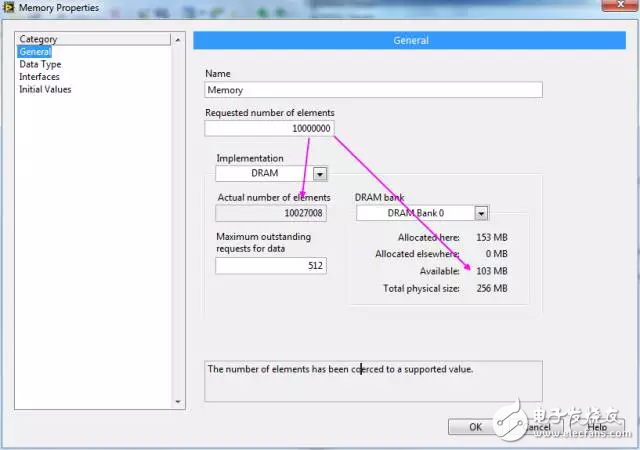This screenshot has height=450, width=640.
Task: Open the DRAM bank dropdown arrow
Action: click(481, 213)
